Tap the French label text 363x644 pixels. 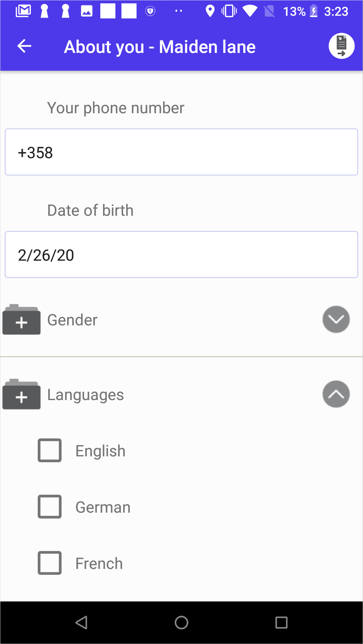[99, 563]
